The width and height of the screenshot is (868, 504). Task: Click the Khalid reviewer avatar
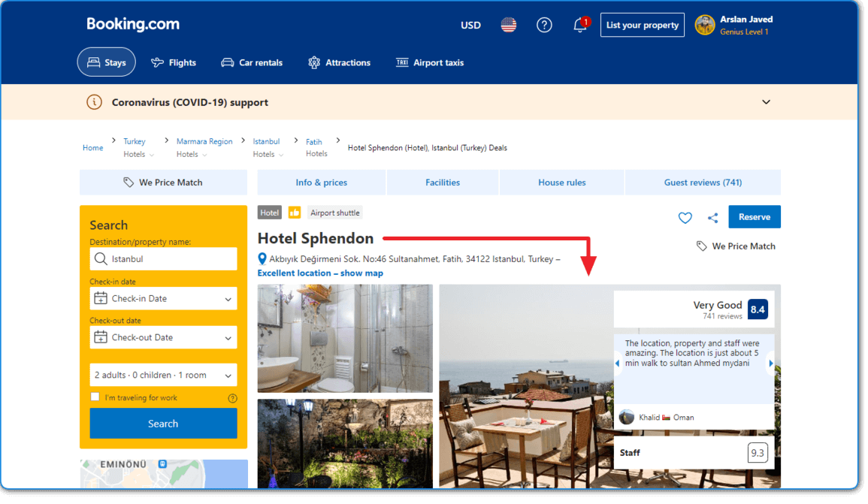(627, 417)
